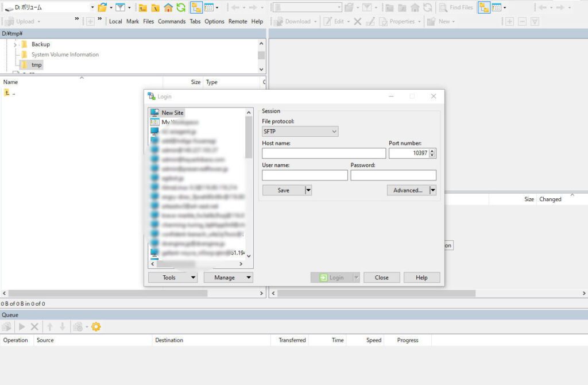
Task: Click the tmp folder in local tree
Action: (36, 65)
